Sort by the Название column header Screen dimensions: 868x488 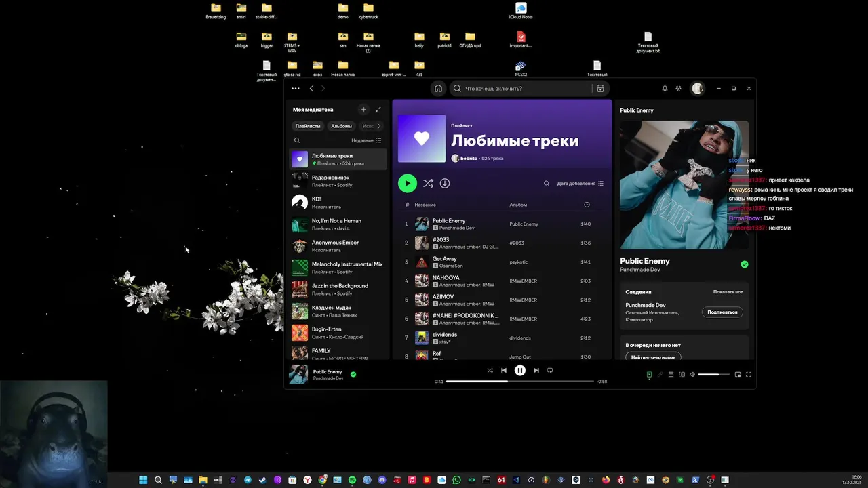pos(425,205)
